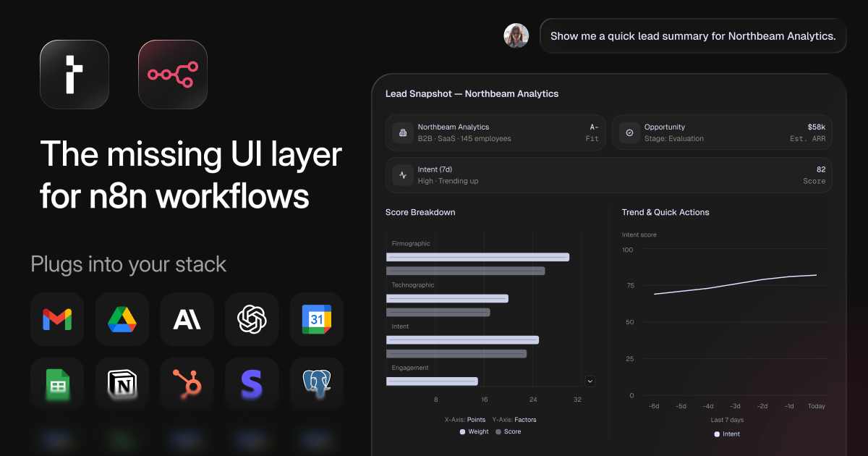Viewport: 868px width, 456px height.
Task: Expand the Score Breakdown chart chevron
Action: (x=590, y=381)
